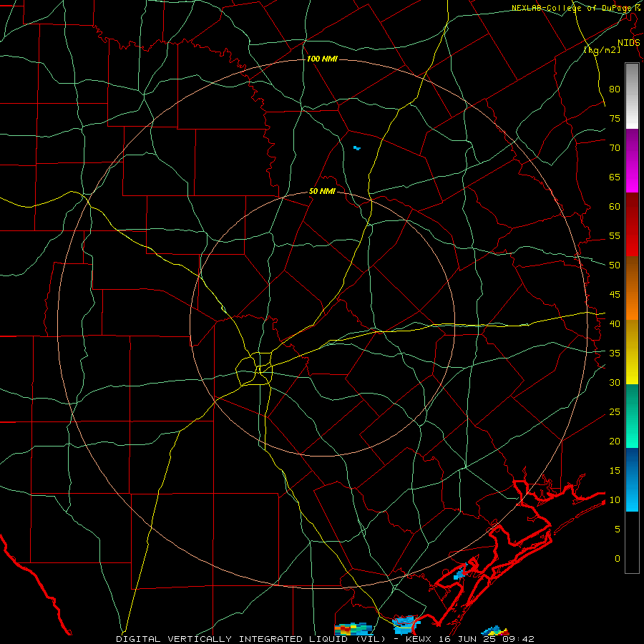Select the orange-brown segment of color bar
Viewport: 644px width, 644px height.
632,288
